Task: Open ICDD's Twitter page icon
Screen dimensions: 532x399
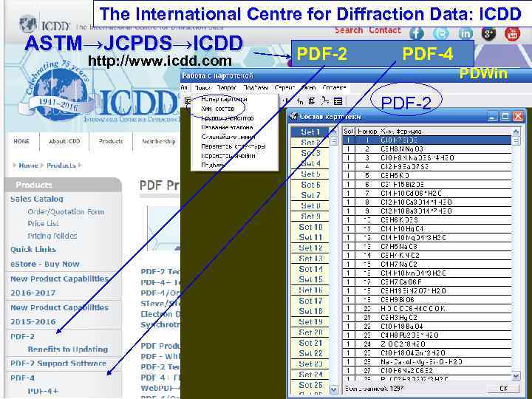Action: coord(440,33)
